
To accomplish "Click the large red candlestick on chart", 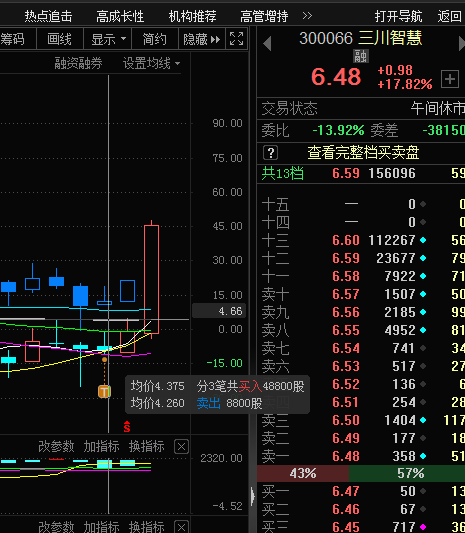I will click(151, 279).
